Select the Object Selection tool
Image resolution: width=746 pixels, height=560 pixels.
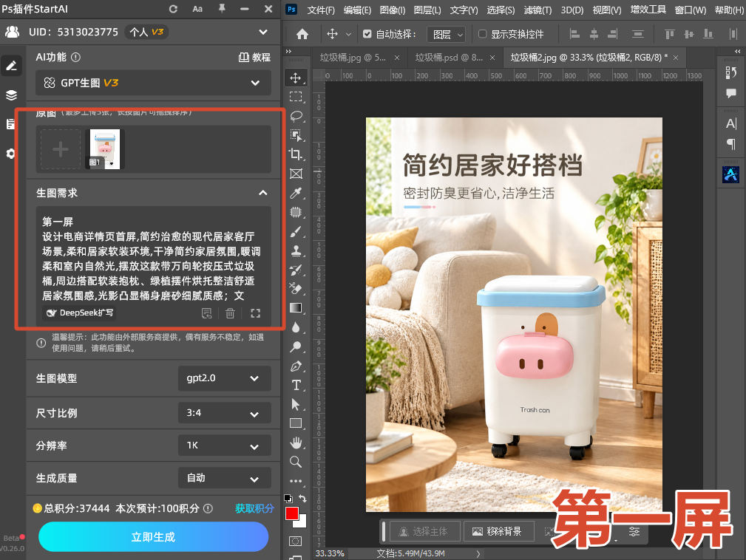pos(296,135)
